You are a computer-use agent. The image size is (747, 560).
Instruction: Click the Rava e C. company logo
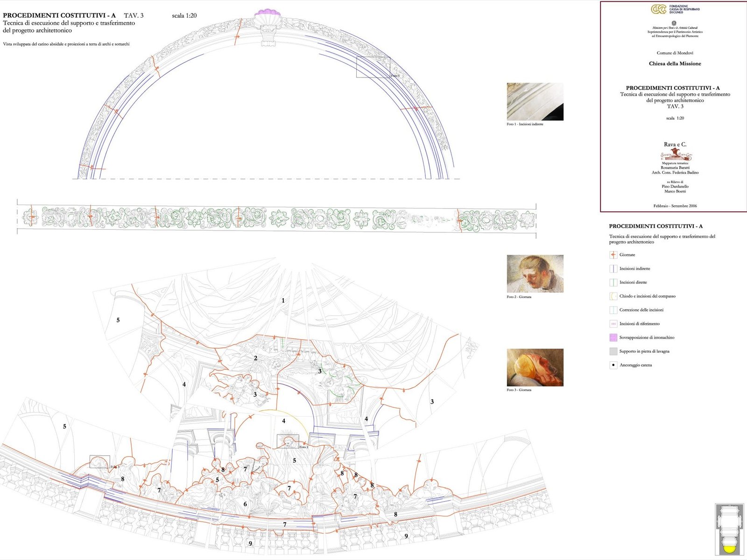[676, 155]
